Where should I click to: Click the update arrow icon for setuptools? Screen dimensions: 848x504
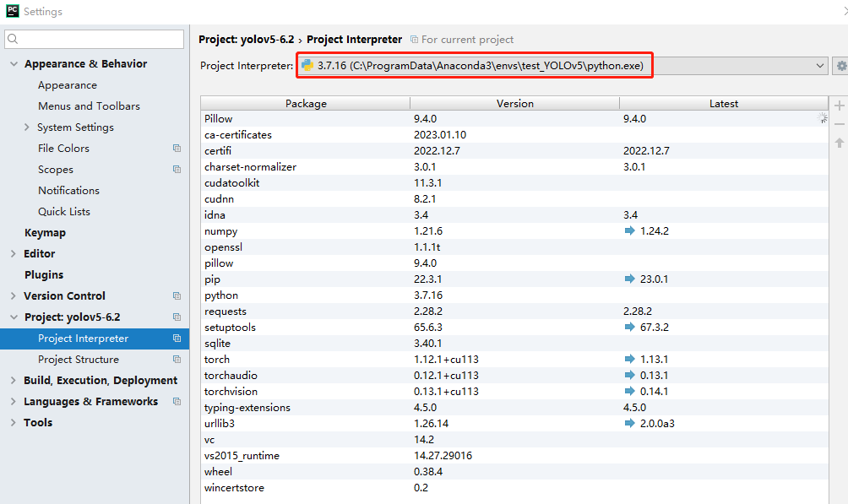tap(629, 328)
